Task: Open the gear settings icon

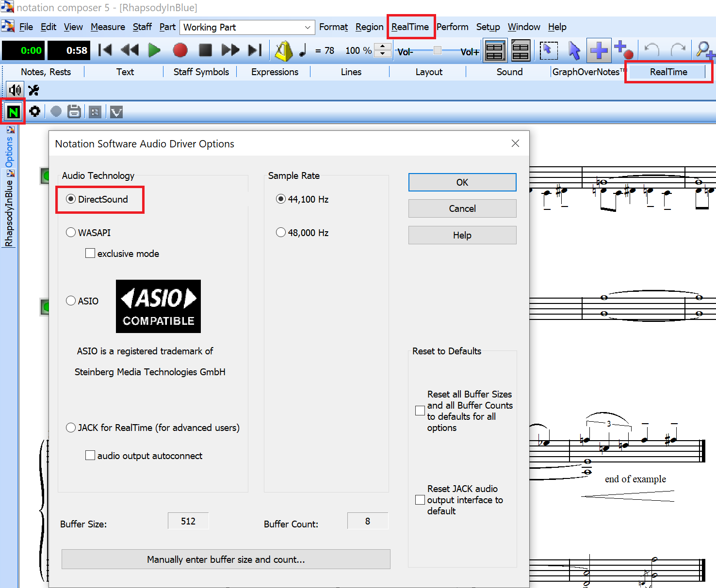Action: pyautogui.click(x=34, y=111)
